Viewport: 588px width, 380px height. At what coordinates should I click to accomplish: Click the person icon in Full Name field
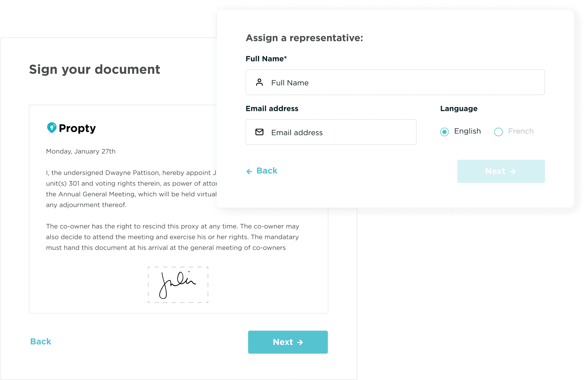pos(259,82)
